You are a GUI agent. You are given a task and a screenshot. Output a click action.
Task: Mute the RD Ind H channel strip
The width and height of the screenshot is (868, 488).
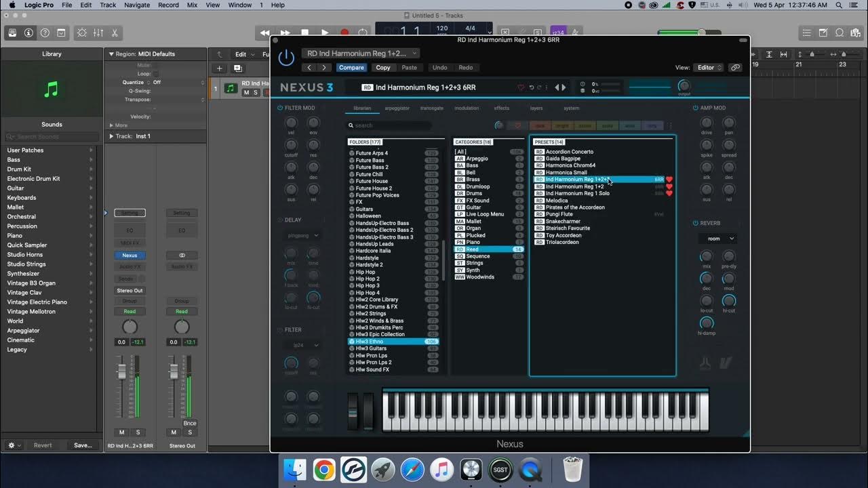coord(122,432)
